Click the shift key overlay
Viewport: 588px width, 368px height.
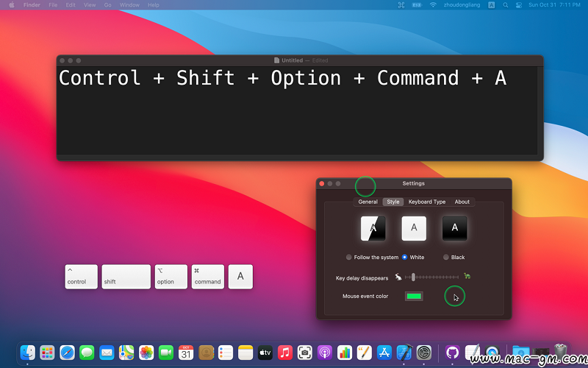pos(126,277)
